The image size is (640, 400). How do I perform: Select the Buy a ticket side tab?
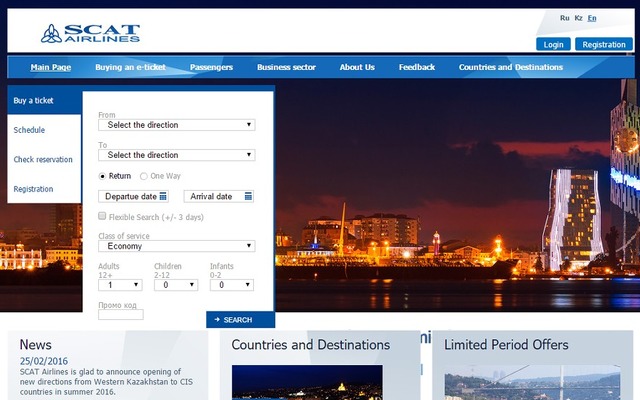(44, 100)
